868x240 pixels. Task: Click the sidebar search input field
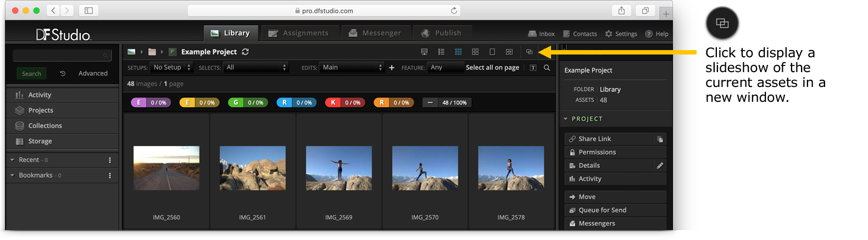pyautogui.click(x=62, y=56)
